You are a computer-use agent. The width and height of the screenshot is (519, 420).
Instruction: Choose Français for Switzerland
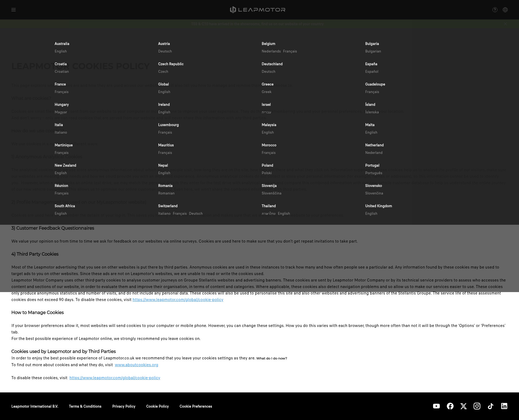click(x=180, y=213)
